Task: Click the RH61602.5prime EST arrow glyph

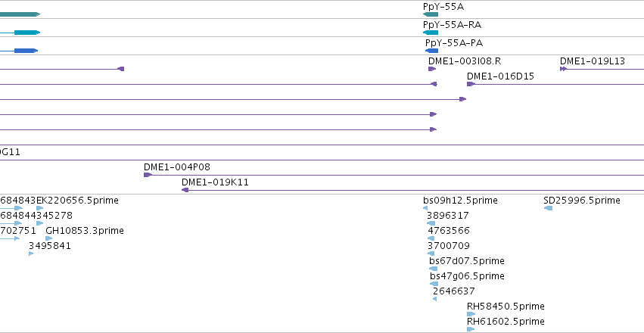Action: (x=471, y=329)
